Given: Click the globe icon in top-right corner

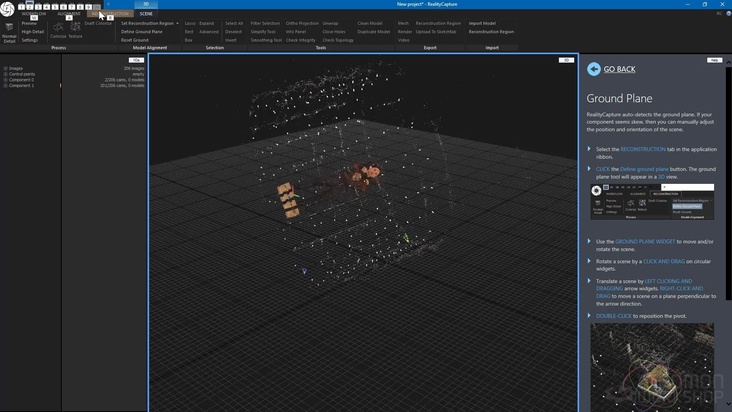Looking at the screenshot, I should tap(728, 14).
